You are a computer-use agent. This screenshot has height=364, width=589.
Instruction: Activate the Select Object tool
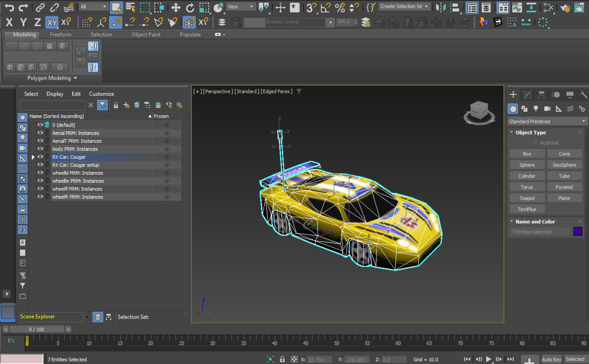click(116, 7)
